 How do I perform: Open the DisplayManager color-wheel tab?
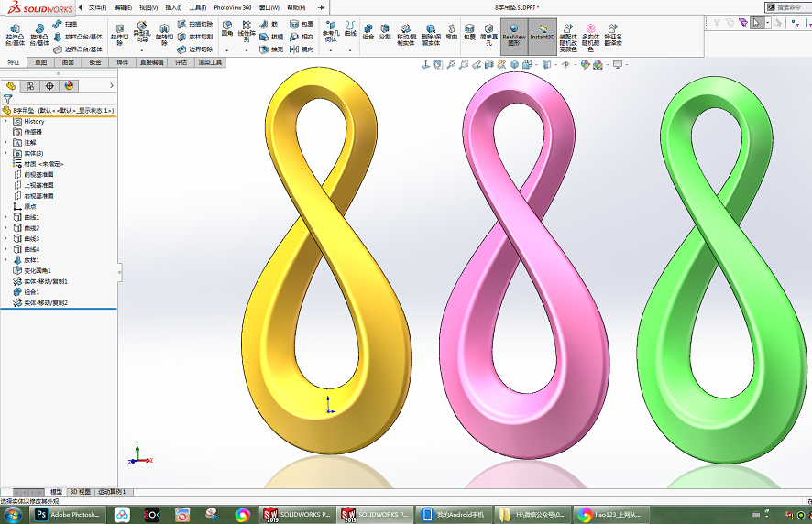coord(69,86)
